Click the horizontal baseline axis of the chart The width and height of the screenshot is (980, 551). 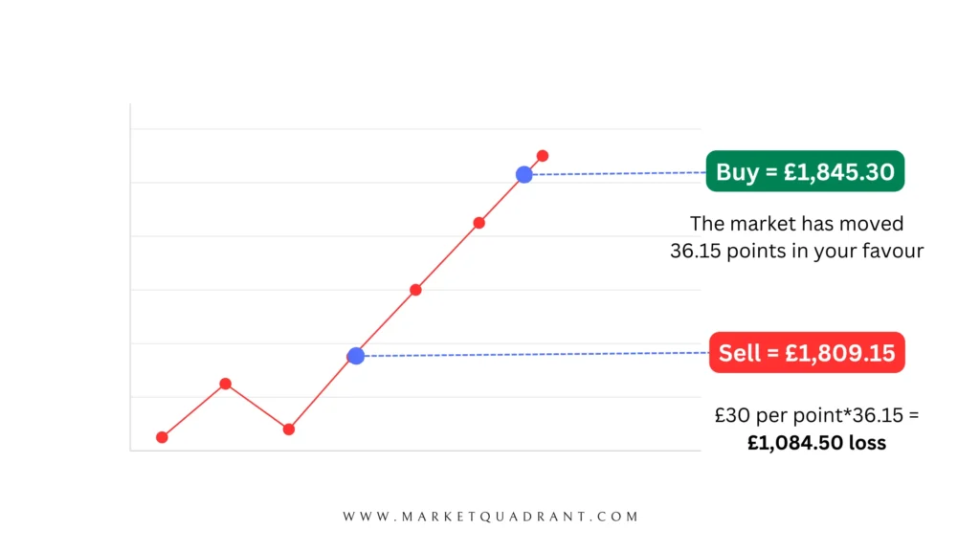pos(415,451)
